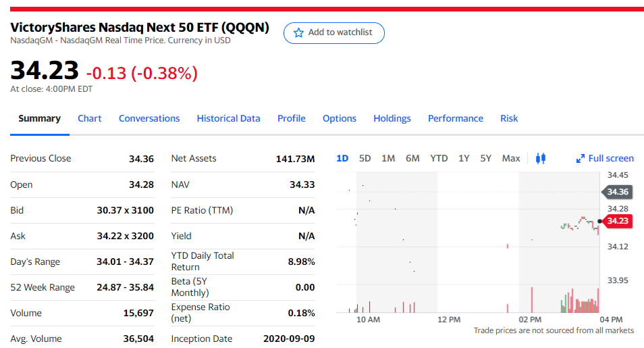This screenshot has width=644, height=348.
Task: Click Inception Date value 2020-09-09
Action: [289, 339]
